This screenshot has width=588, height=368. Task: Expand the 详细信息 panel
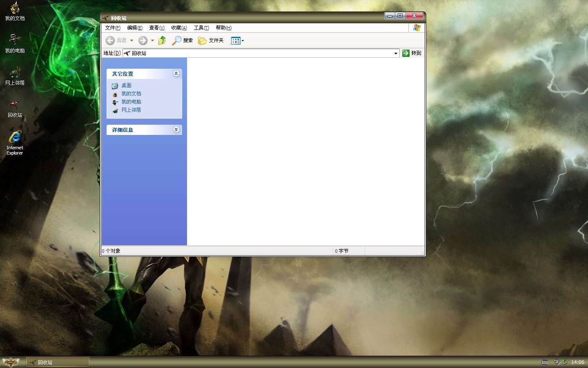[176, 130]
